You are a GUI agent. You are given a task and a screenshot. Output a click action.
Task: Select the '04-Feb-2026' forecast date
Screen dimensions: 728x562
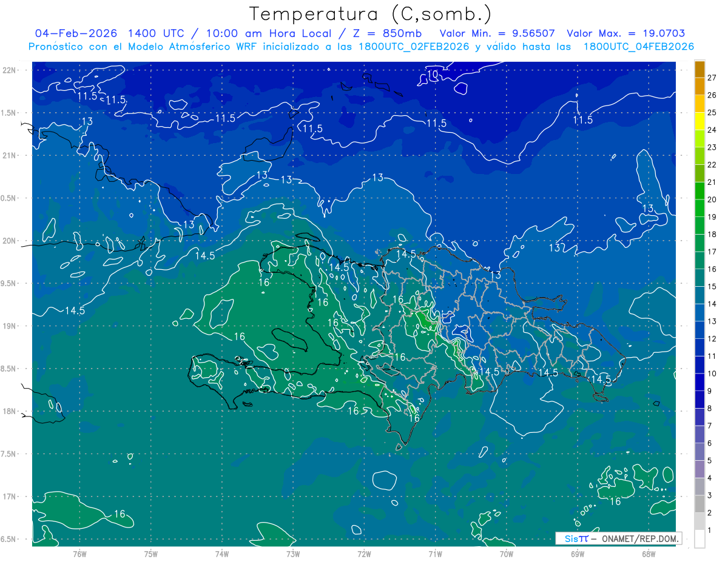[76, 33]
